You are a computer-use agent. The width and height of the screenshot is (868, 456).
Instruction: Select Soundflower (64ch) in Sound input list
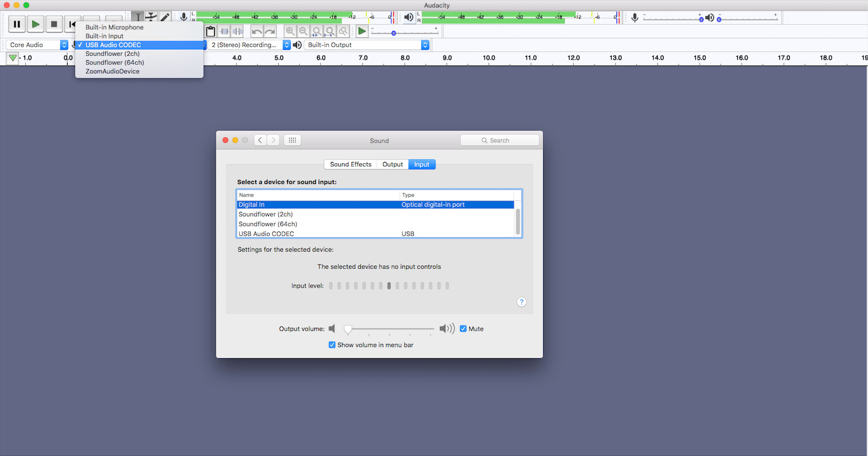pyautogui.click(x=375, y=224)
